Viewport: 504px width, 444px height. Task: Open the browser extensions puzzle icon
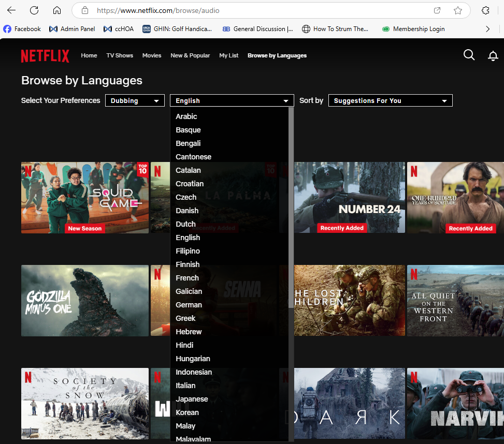(x=485, y=10)
